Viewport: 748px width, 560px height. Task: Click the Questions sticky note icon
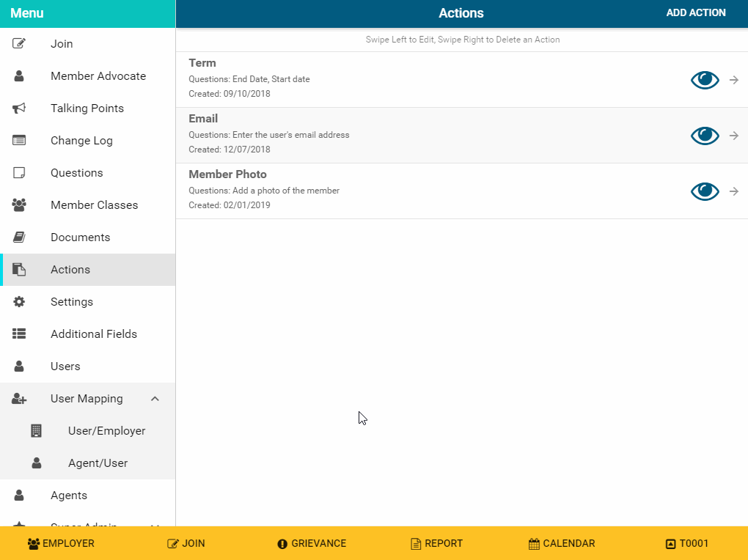click(x=19, y=173)
